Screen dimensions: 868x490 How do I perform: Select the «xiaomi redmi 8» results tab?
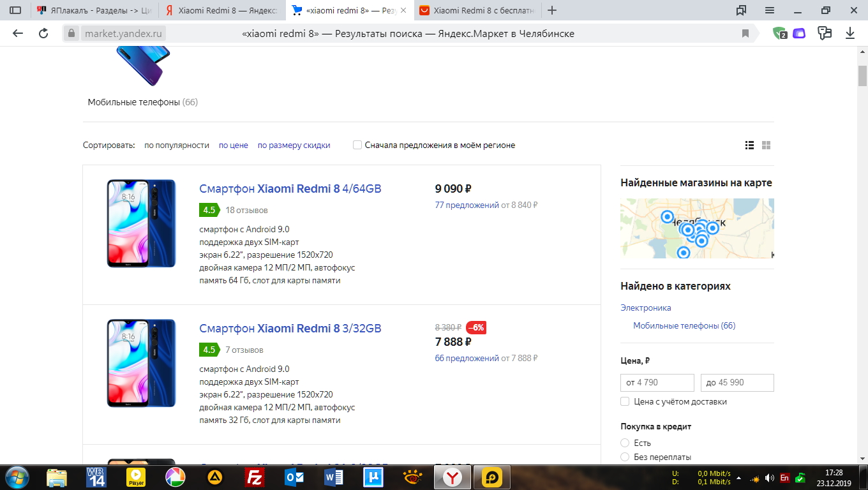point(349,10)
